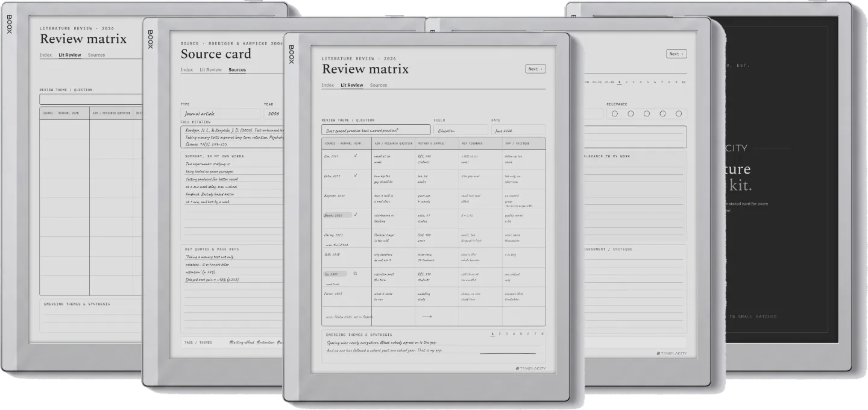Click the Key quotes & page refs section

pyautogui.click(x=232, y=288)
